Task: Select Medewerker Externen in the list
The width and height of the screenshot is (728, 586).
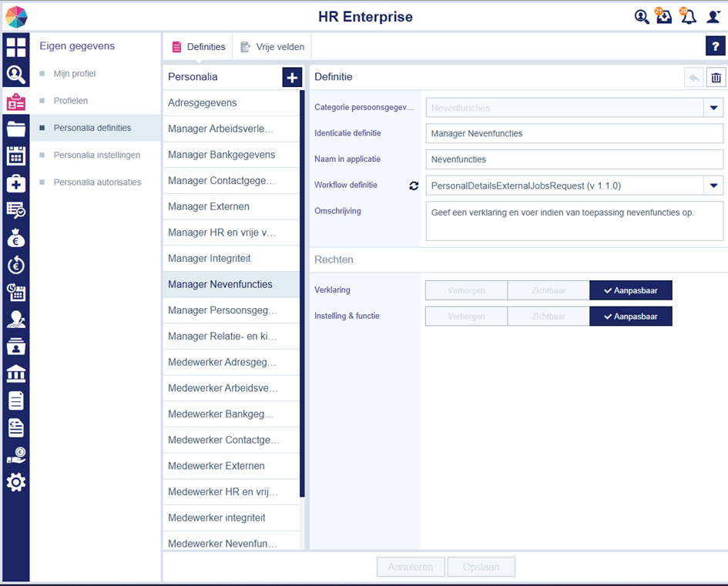Action: tap(231, 467)
